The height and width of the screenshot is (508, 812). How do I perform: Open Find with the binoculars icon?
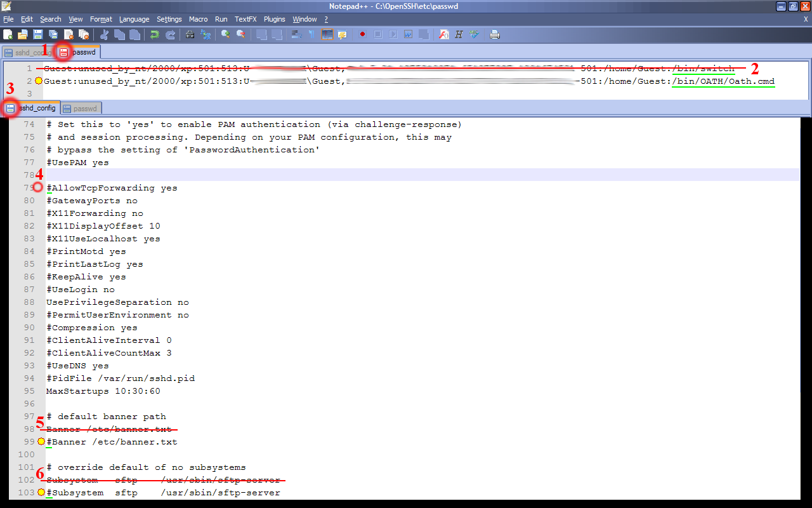pos(190,34)
